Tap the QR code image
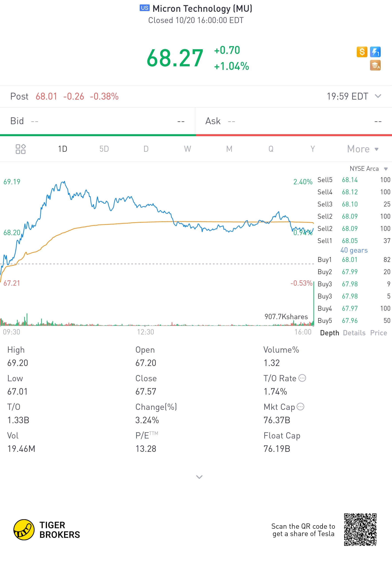Screen dimensions: 392x572 point(360,530)
